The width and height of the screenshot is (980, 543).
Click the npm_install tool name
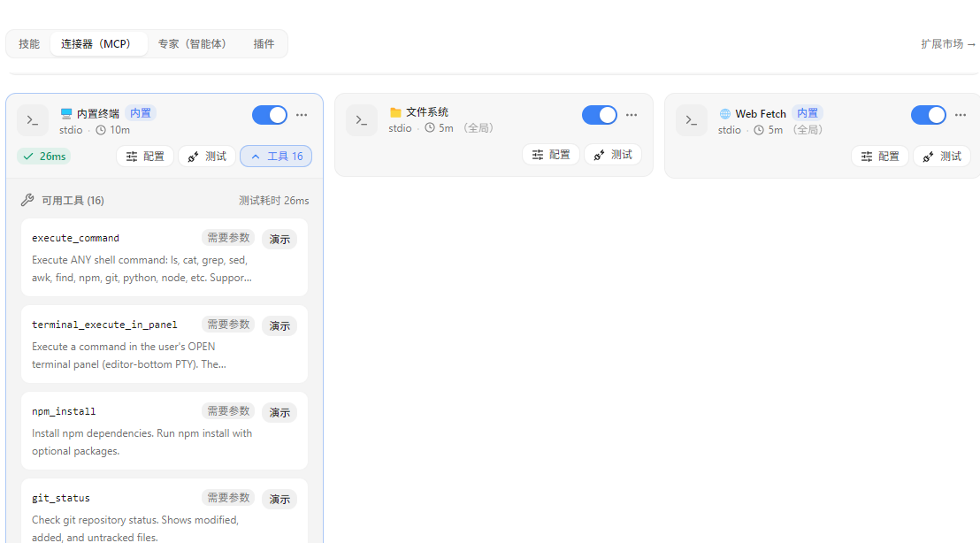[64, 411]
